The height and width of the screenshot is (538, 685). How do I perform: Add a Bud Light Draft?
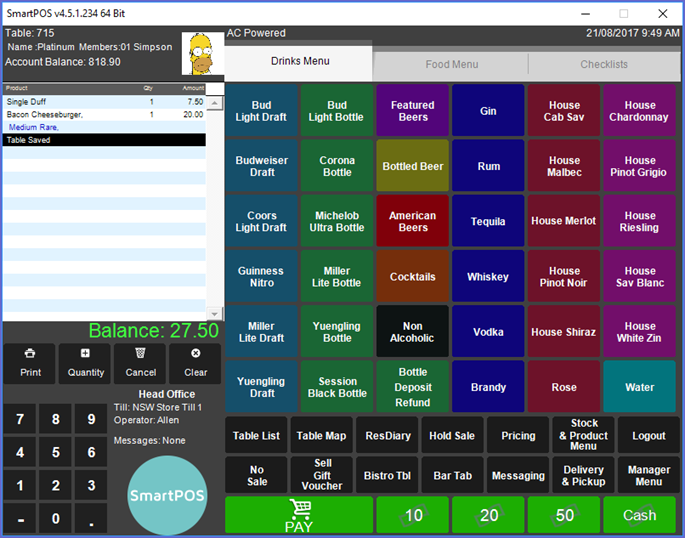pyautogui.click(x=261, y=111)
